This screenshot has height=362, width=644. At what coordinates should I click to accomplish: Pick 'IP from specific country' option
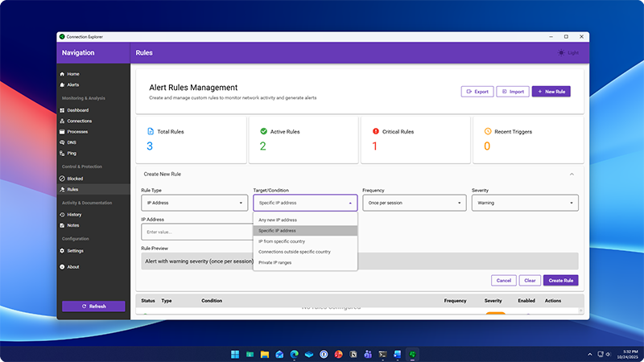pos(282,241)
